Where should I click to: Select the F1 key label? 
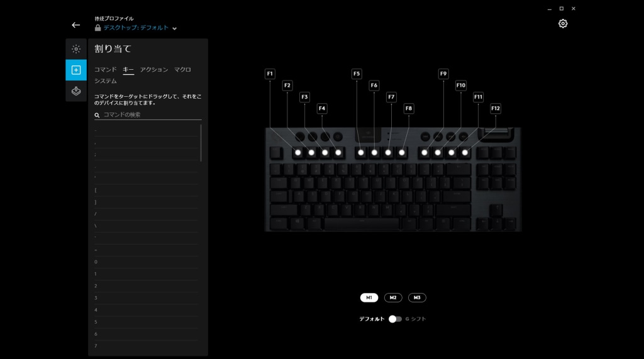pos(270,74)
